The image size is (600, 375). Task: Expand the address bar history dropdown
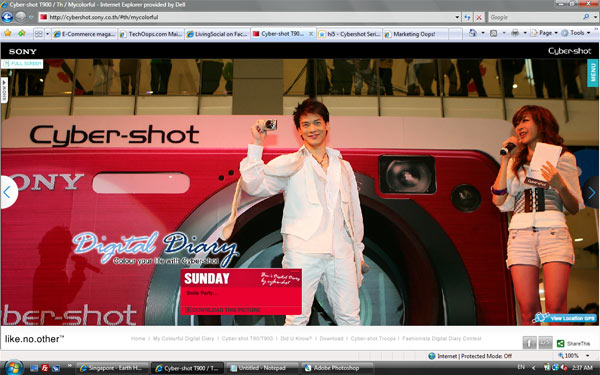click(457, 17)
